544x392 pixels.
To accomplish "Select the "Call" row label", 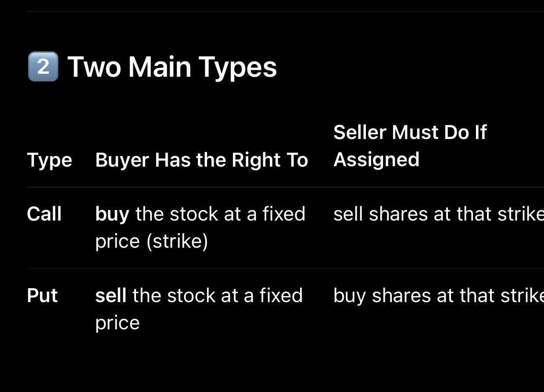I will [x=44, y=214].
